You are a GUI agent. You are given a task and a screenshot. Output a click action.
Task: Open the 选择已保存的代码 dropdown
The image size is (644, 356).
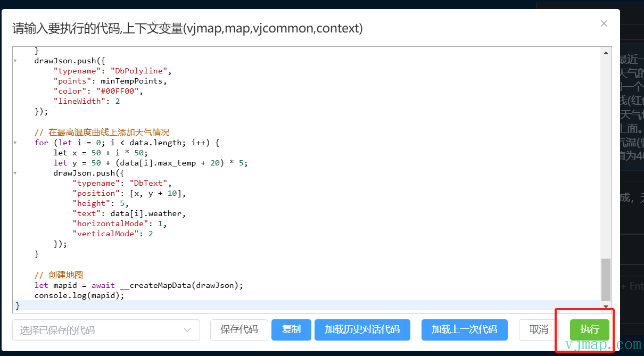point(106,330)
